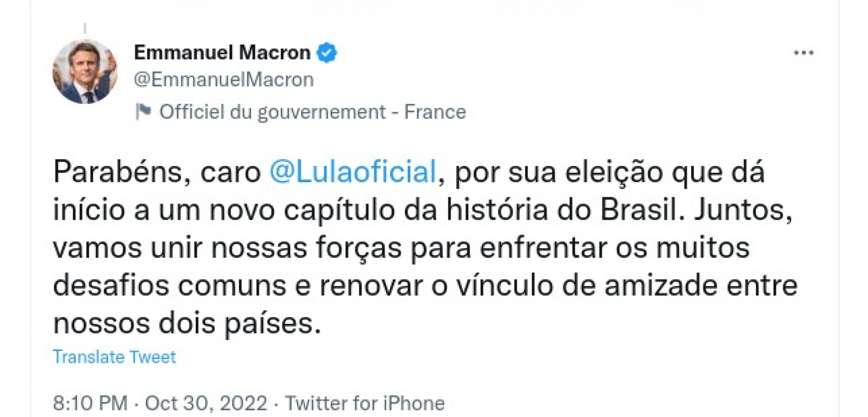
Task: Select the Emmanuel Macron display name
Action: (x=224, y=51)
